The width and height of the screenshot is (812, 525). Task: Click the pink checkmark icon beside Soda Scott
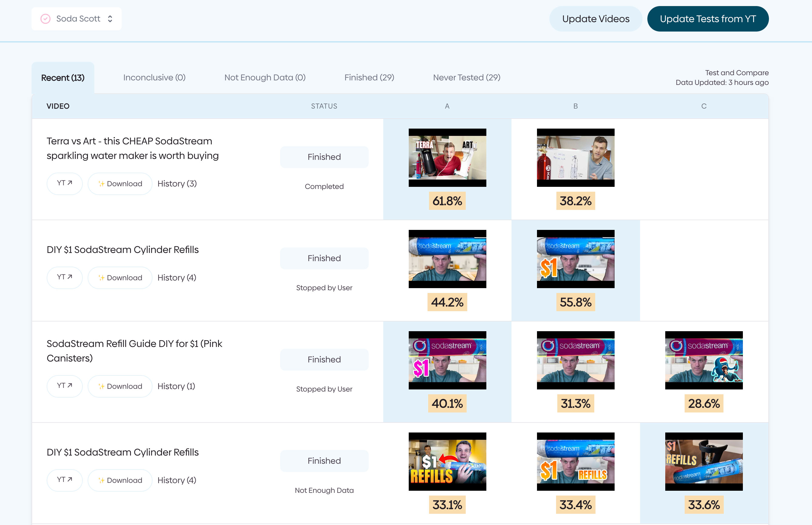coord(45,19)
